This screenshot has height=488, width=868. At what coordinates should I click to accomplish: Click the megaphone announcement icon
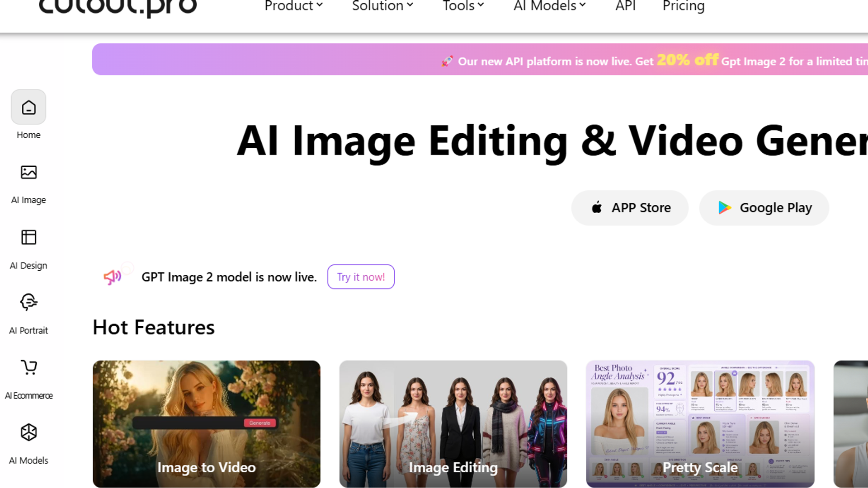pos(113,277)
